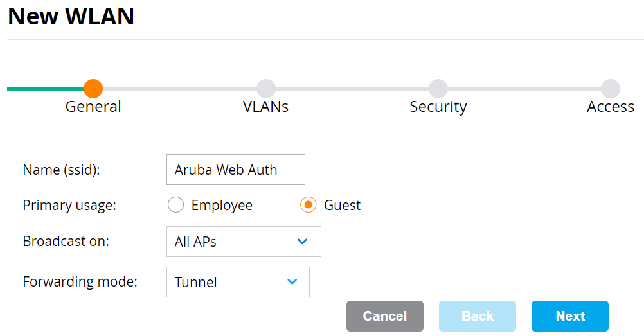Go to the VLANs step text label
The width and height of the screenshot is (644, 336).
click(x=266, y=107)
